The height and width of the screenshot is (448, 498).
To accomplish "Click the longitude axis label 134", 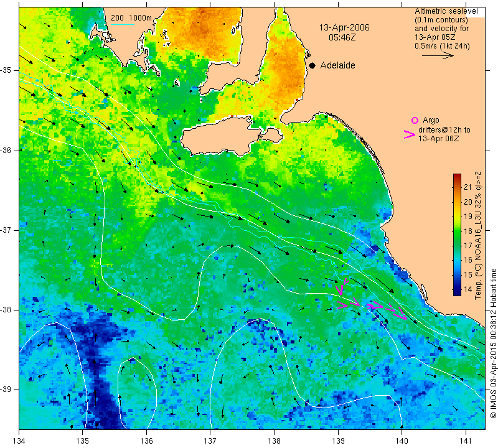I will [19, 441].
